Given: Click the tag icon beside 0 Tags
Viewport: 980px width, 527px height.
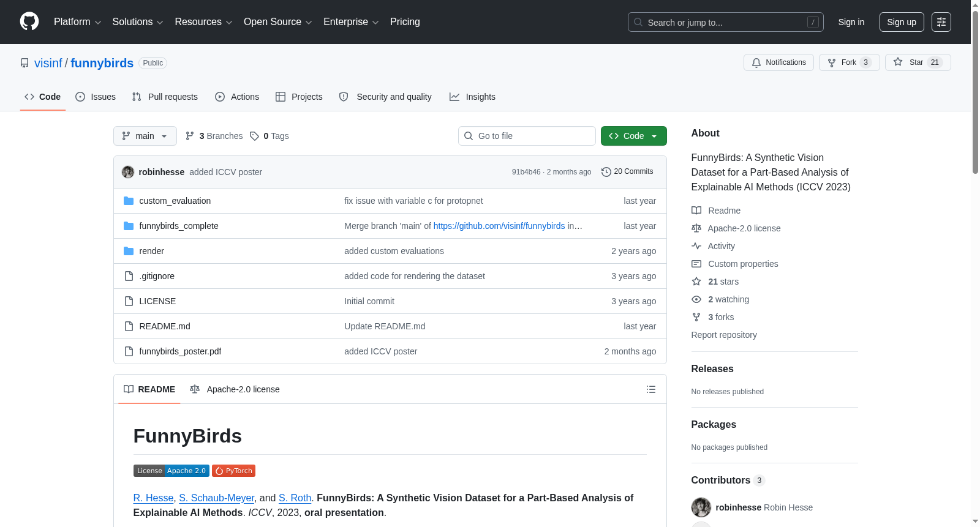Looking at the screenshot, I should 255,136.
